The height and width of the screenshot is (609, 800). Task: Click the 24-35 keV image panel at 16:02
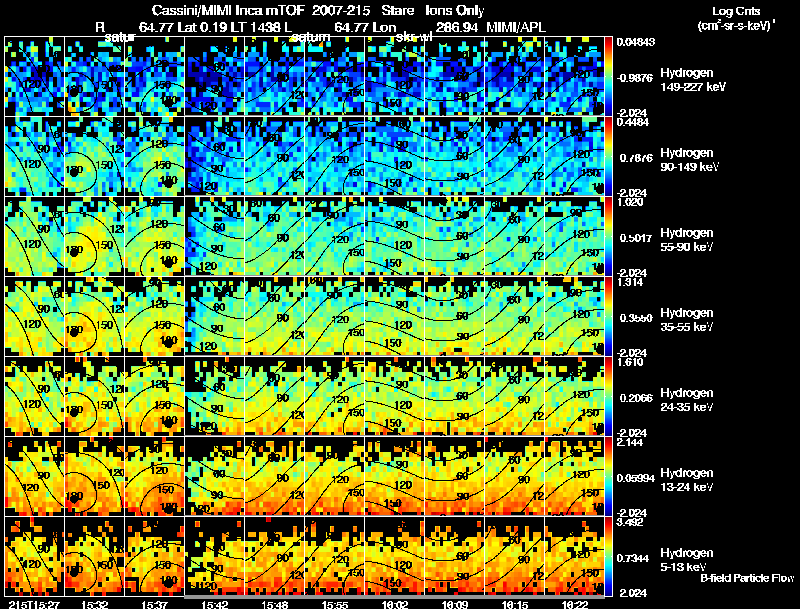394,396
